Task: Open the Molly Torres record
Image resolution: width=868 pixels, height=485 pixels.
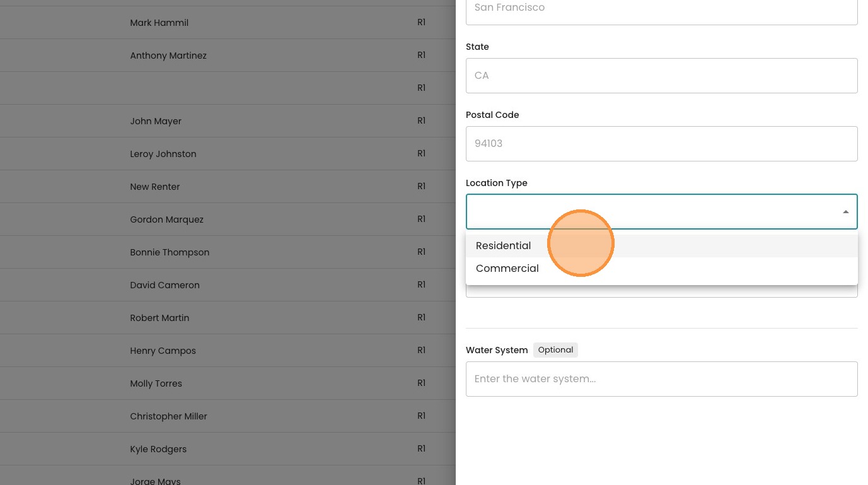Action: coord(156,383)
